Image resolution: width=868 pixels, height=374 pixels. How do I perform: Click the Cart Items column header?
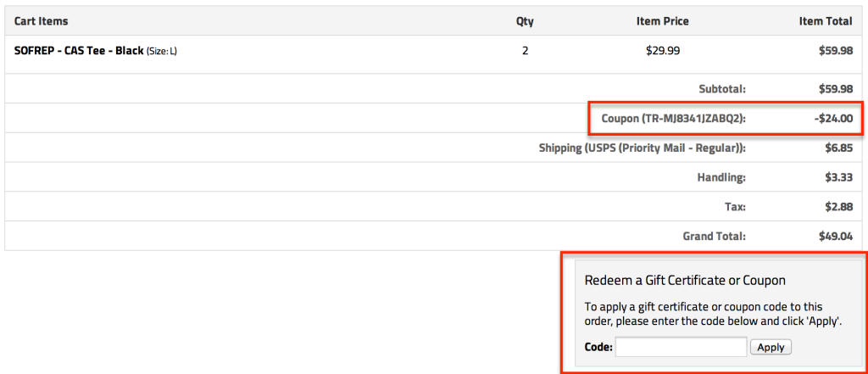(41, 20)
